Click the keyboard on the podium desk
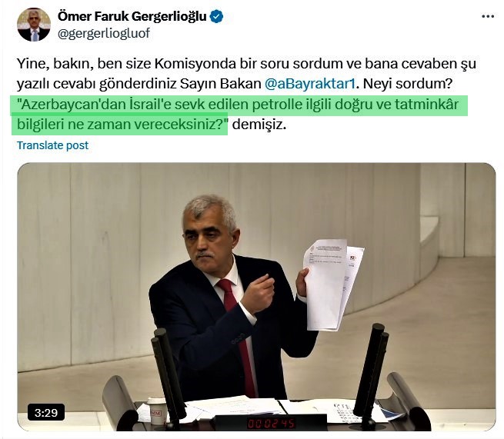This screenshot has width=504, height=439. pyautogui.click(x=345, y=412)
